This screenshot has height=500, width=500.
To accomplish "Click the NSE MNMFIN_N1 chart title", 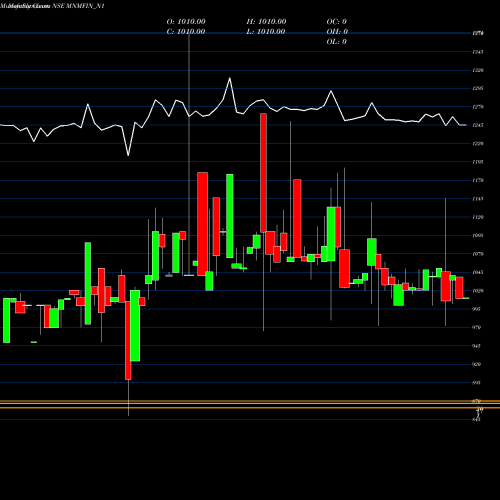I will point(78,6).
